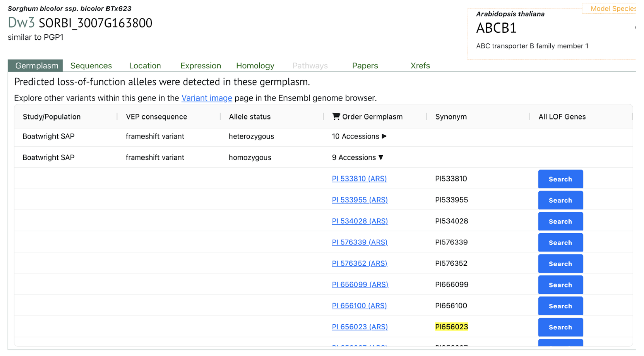Click the shopping cart icon in Order Germplasm header
The height and width of the screenshot is (356, 644).
click(x=336, y=116)
